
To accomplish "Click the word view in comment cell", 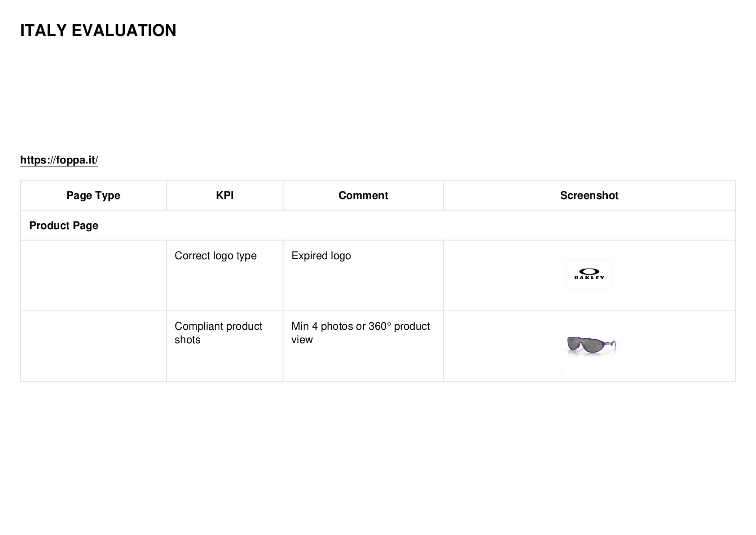I will (302, 340).
